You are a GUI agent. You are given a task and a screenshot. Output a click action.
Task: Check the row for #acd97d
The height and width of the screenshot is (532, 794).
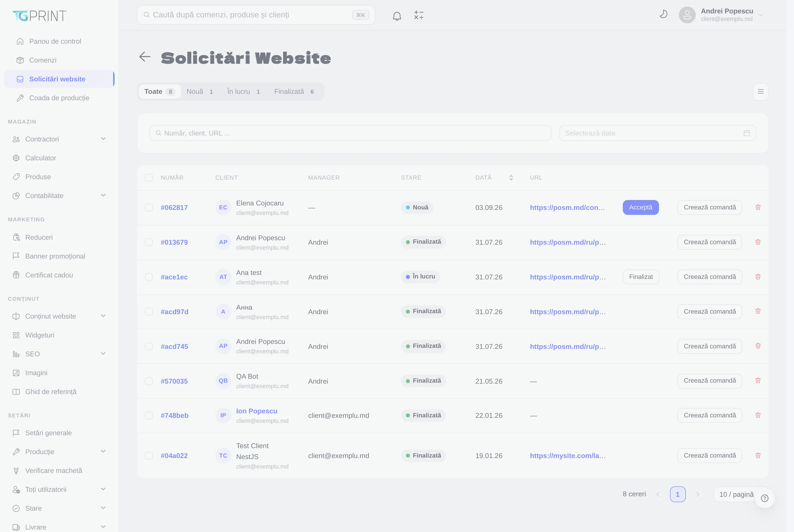pos(149,311)
